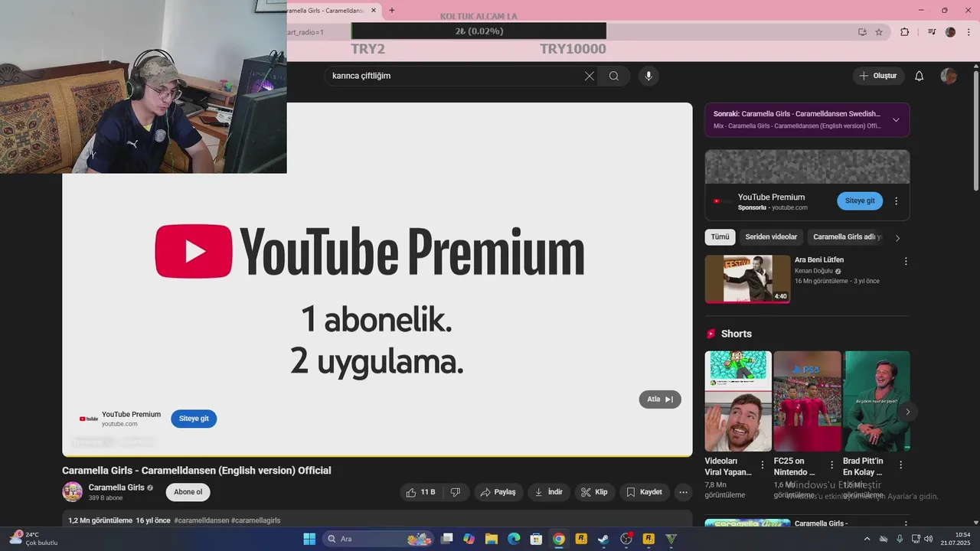Subscribe with Abone ol button

click(188, 492)
